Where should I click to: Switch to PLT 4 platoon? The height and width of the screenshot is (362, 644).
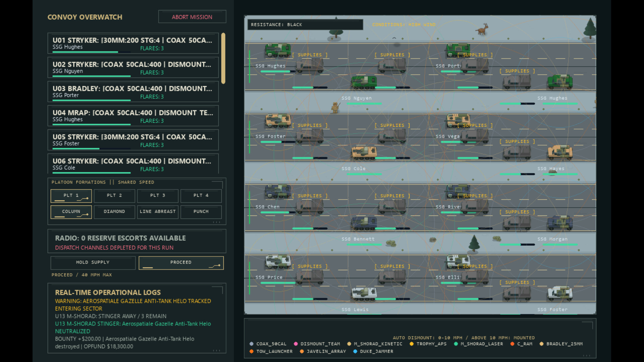(201, 196)
